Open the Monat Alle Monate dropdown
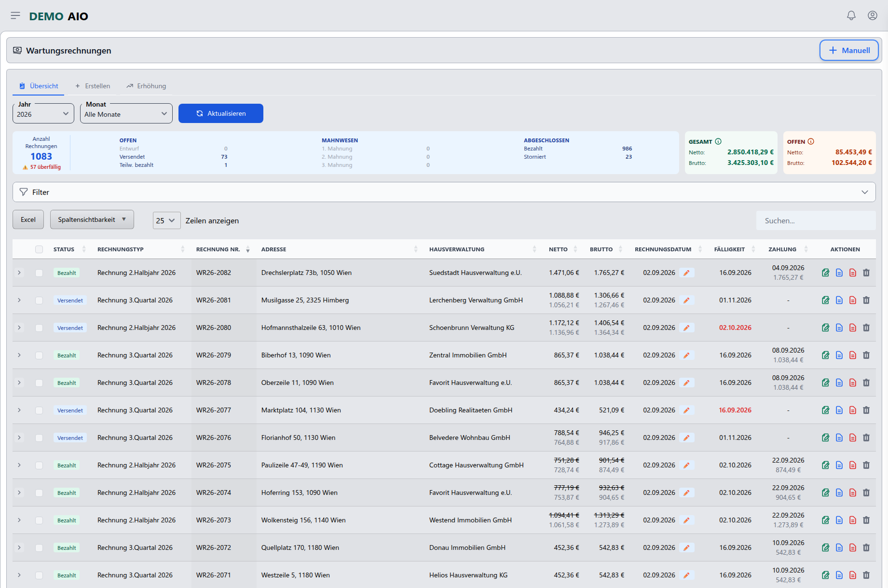Screen dimensions: 888x588 click(126, 114)
